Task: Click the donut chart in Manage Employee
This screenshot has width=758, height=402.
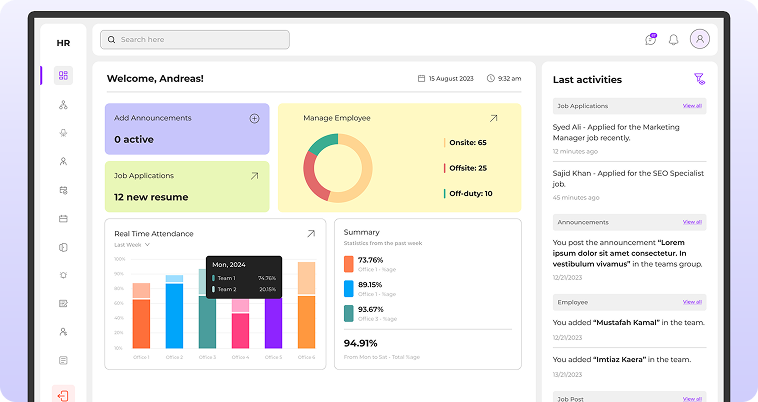Action: click(x=338, y=168)
